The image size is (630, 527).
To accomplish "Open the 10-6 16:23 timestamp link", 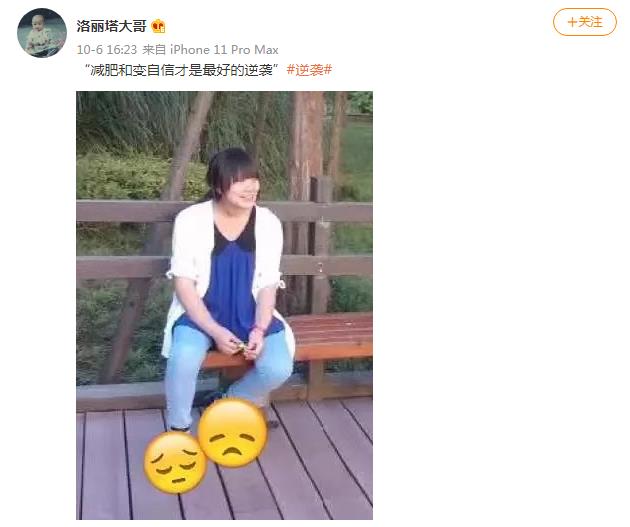I will (x=107, y=49).
